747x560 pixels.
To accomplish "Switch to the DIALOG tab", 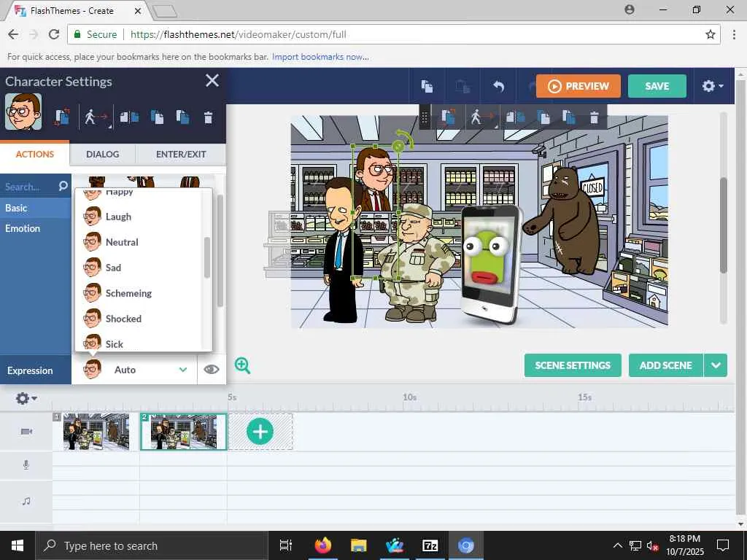I will coord(102,155).
